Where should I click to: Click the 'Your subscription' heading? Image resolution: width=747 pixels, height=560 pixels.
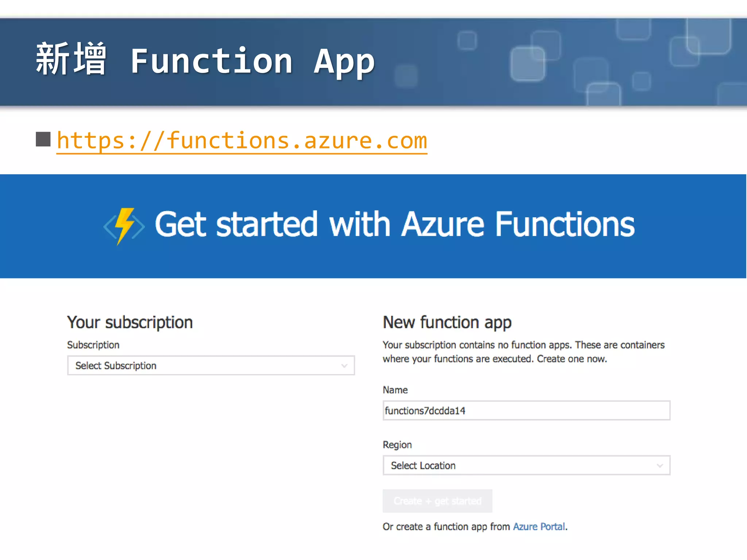130,323
